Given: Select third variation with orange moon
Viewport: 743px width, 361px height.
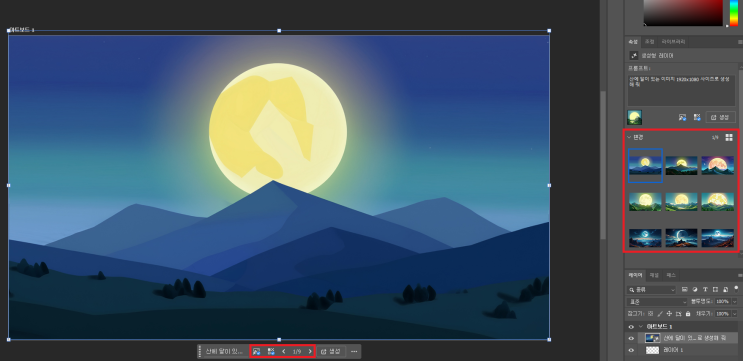Looking at the screenshot, I should (717, 165).
